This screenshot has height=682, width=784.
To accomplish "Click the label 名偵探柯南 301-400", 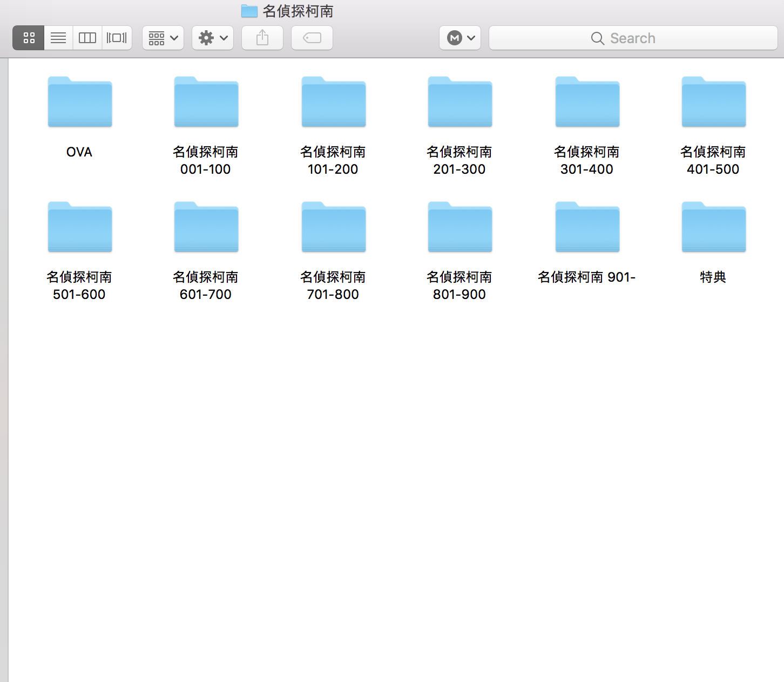I will click(x=587, y=160).
